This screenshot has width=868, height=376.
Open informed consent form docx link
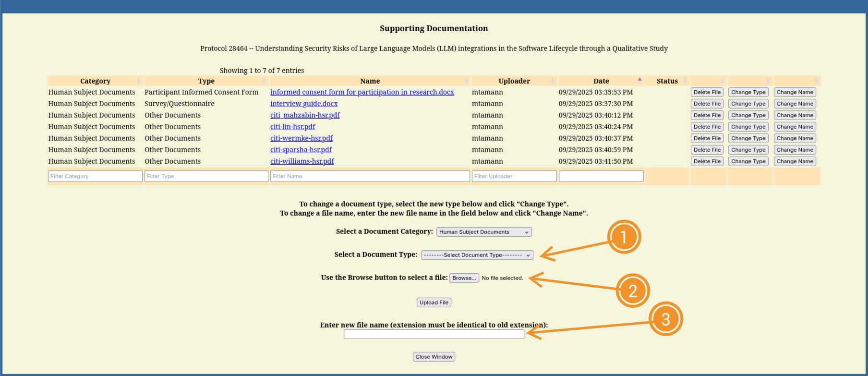coord(362,92)
